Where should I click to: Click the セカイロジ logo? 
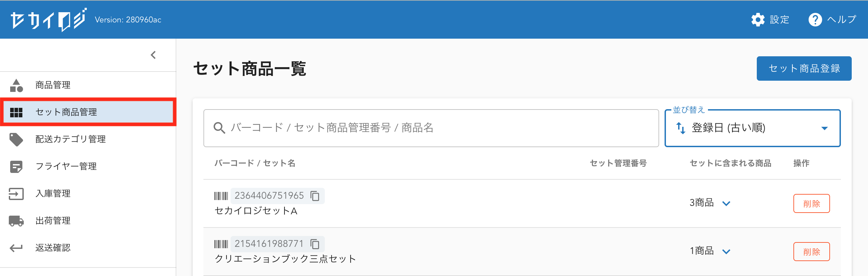48,20
